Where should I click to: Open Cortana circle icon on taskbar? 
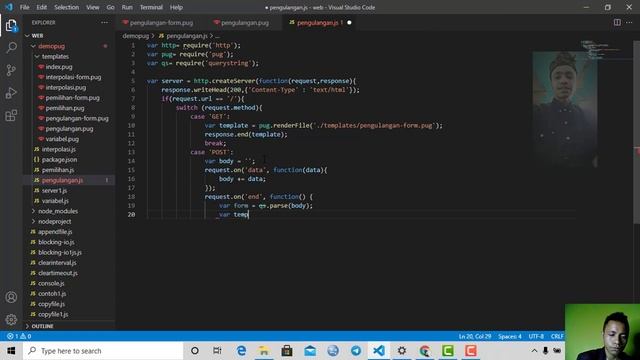pyautogui.click(x=195, y=351)
